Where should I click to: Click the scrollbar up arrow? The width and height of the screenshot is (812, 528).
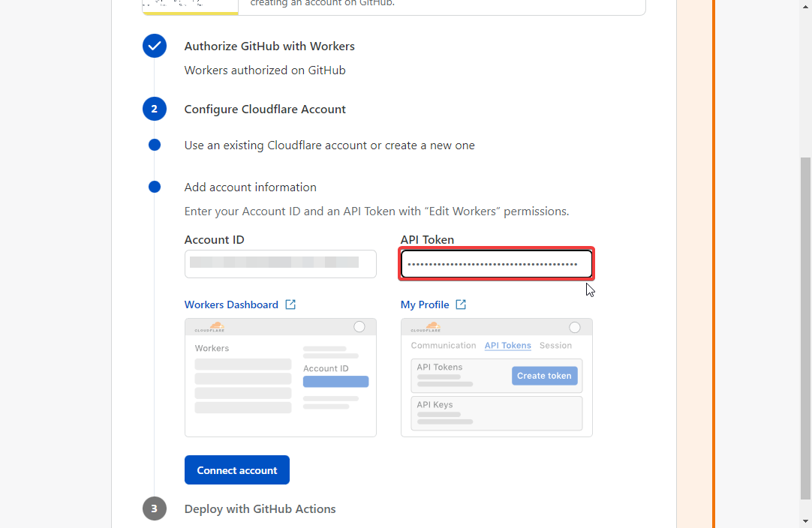[805, 5]
